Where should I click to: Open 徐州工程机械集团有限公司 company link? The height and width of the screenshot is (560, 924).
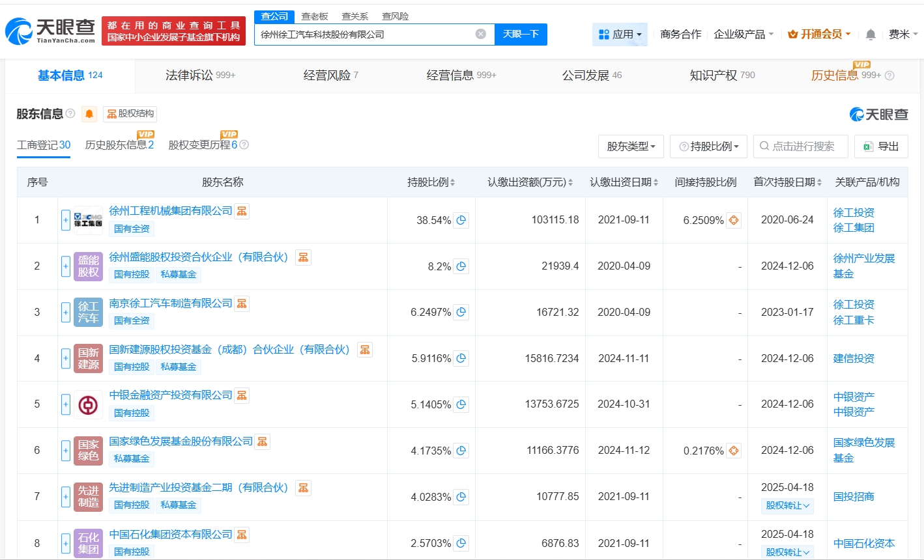coord(171,211)
